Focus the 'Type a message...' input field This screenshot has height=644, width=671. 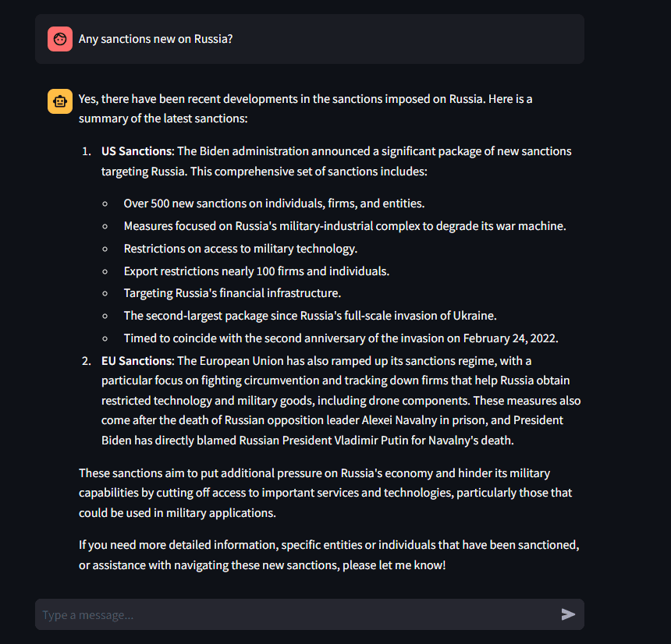pyautogui.click(x=296, y=615)
